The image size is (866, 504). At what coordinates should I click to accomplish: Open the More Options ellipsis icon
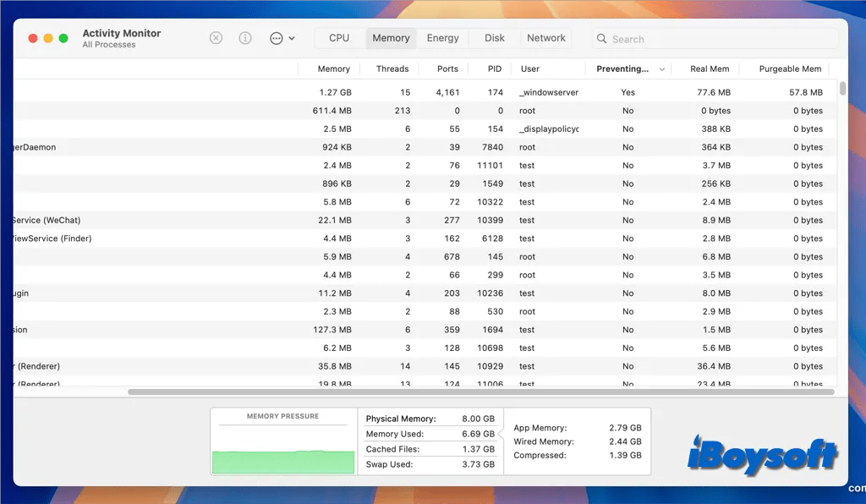click(275, 38)
